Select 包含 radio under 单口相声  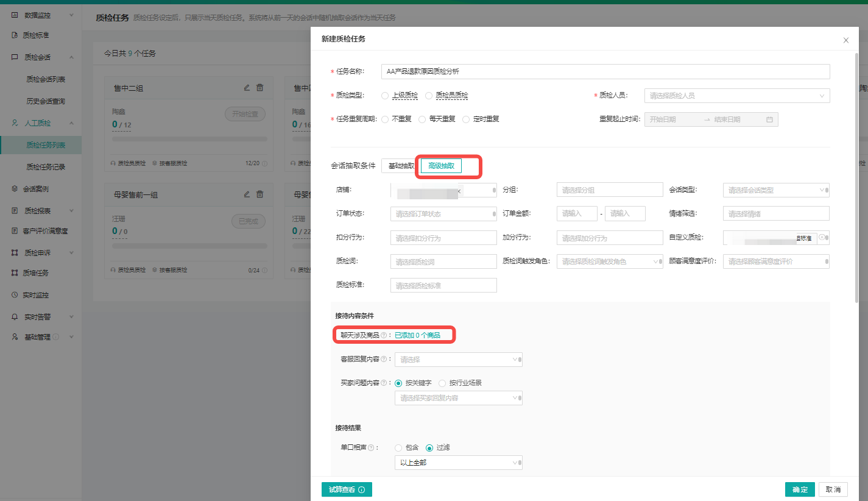(x=398, y=448)
